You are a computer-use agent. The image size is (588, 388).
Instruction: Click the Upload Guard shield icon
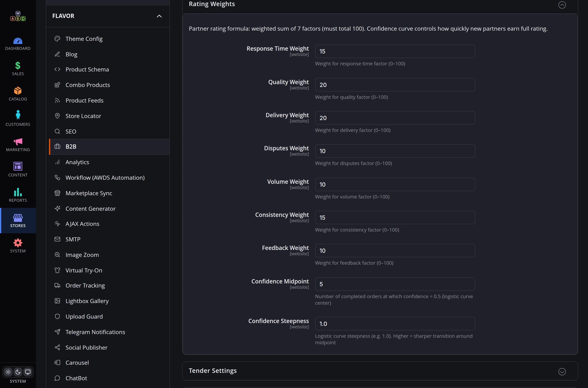pos(57,316)
